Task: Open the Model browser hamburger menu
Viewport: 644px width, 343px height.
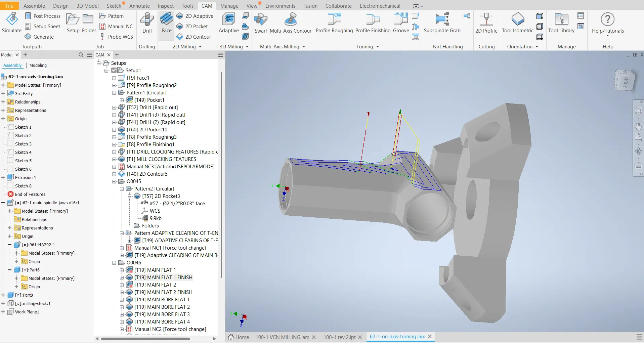Action: [89, 55]
